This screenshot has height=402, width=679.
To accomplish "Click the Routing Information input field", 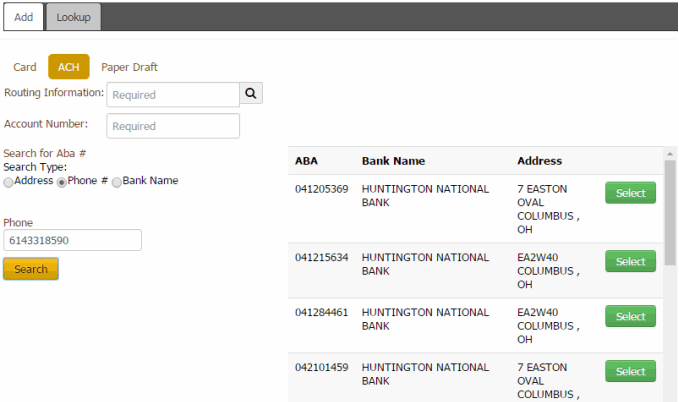I will pos(172,95).
